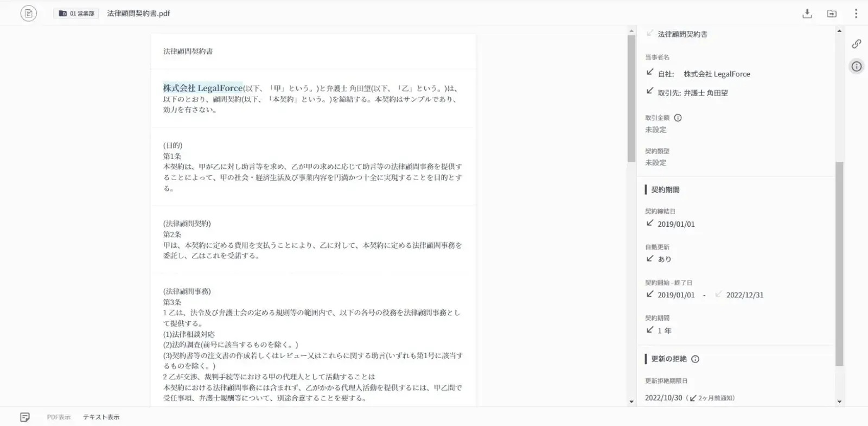Click the move-to-folder icon
Screen dimensions: 868x426
(x=831, y=14)
